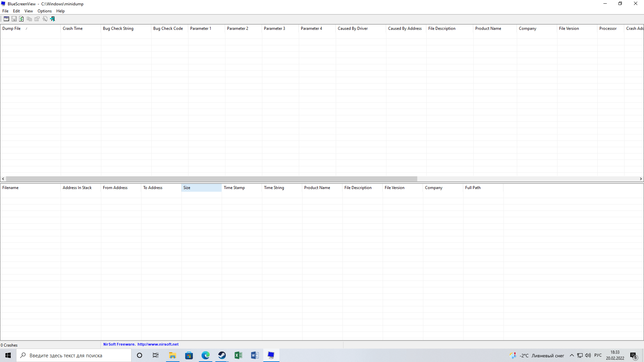Open the nirsoft.net link in status bar

[x=158, y=344]
